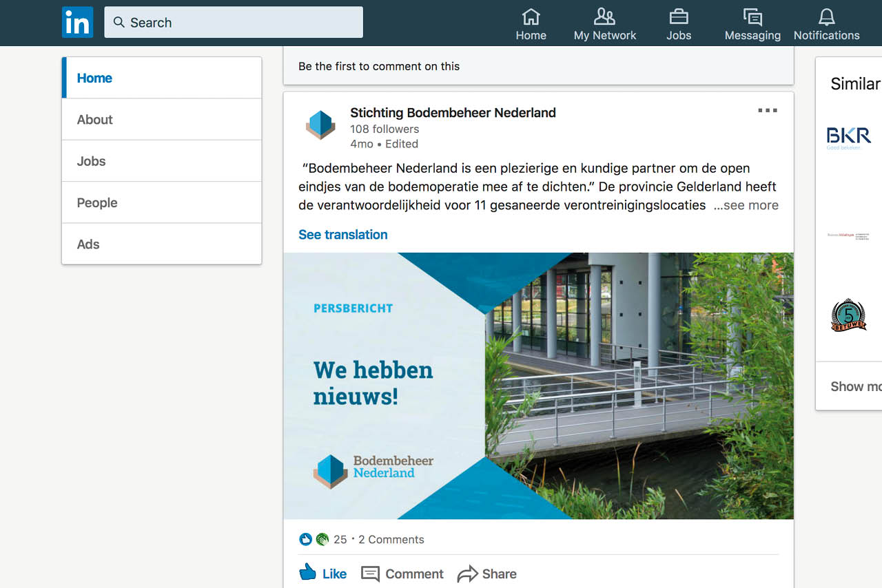
Task: Open Jobs briefcase in top navigation
Action: point(679,24)
